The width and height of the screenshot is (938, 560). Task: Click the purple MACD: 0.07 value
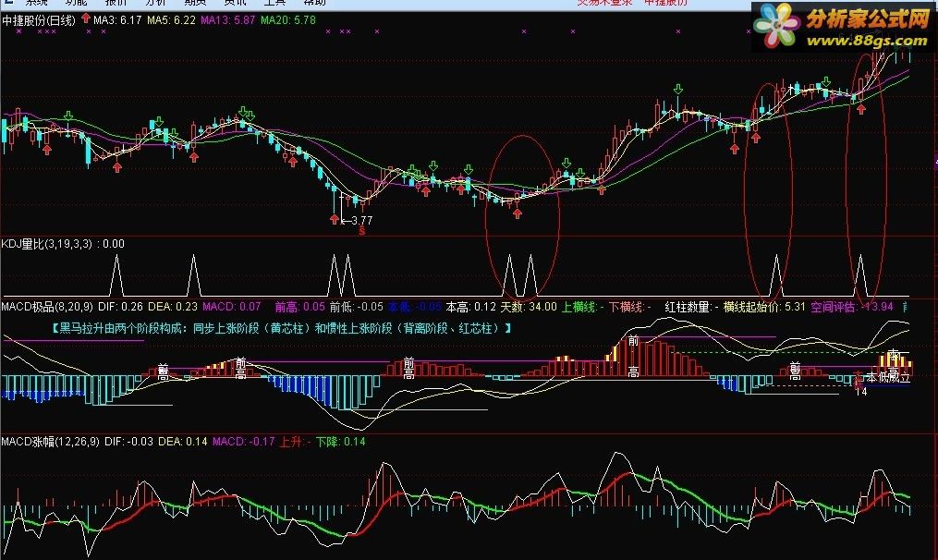pos(232,306)
